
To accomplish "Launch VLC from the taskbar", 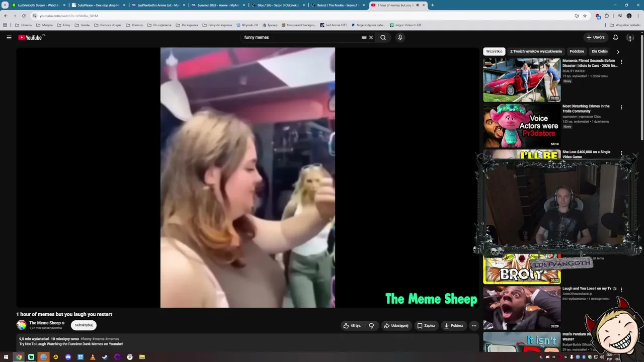I will coord(93,357).
